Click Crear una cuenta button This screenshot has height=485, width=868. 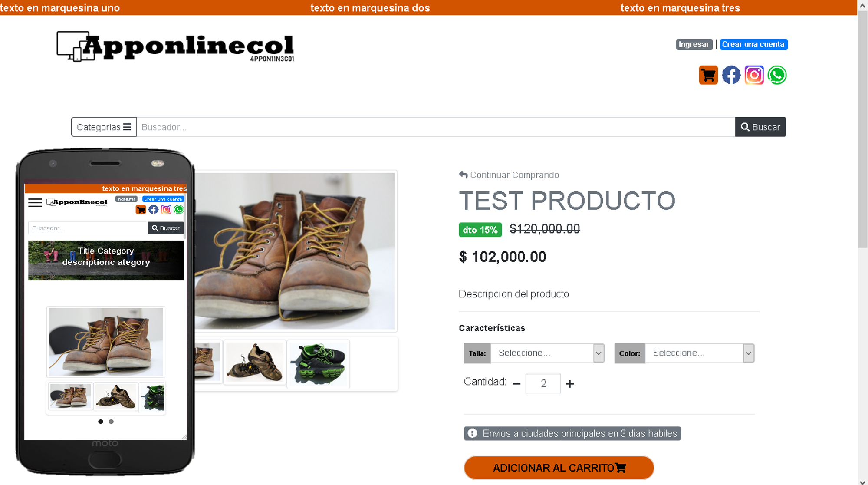(x=753, y=44)
